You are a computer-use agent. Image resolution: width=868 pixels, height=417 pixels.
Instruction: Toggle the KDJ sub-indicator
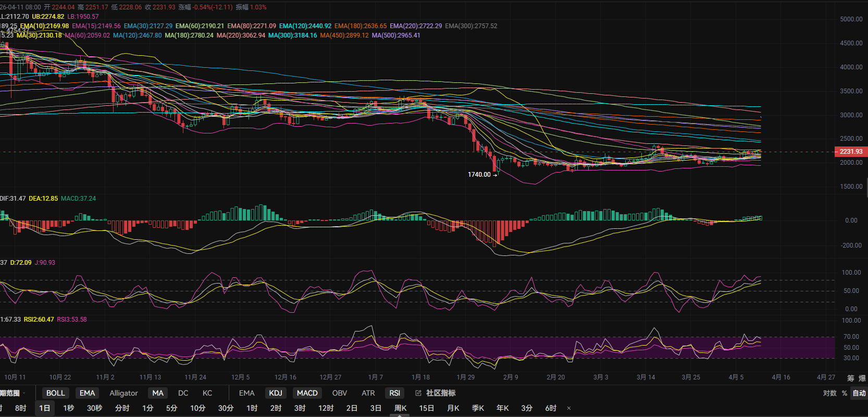[x=275, y=393]
